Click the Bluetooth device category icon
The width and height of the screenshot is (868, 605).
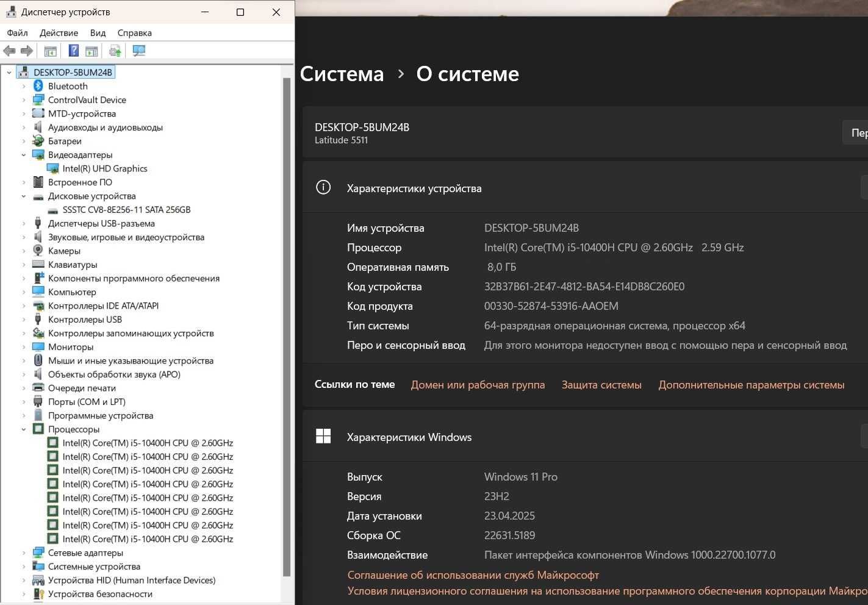click(38, 86)
